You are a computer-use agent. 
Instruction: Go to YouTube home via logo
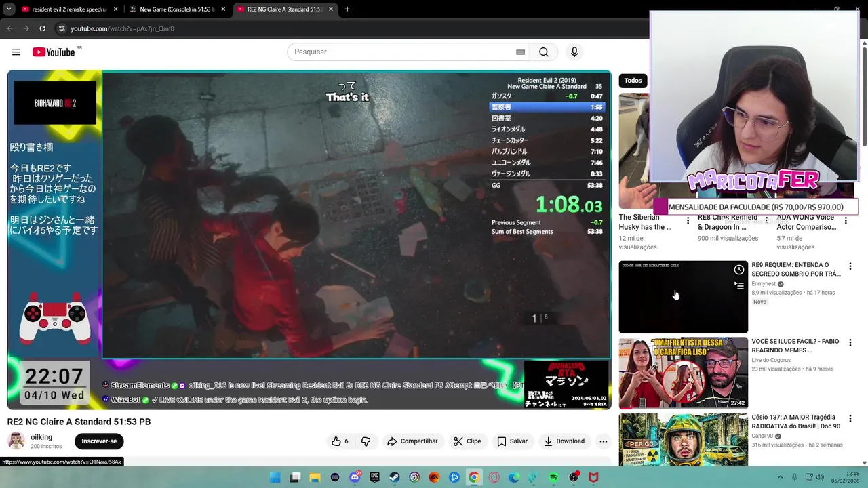click(54, 52)
